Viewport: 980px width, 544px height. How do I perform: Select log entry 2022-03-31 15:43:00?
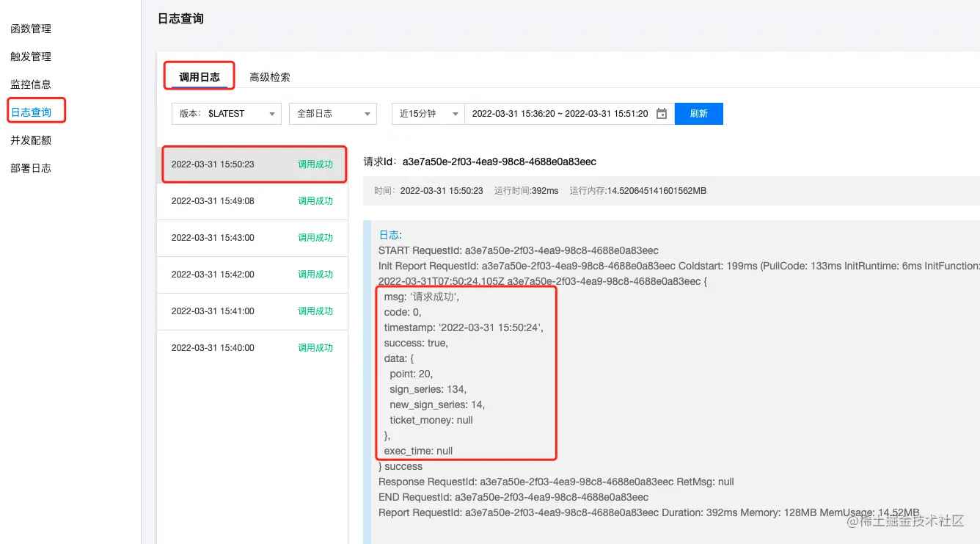pyautogui.click(x=252, y=238)
